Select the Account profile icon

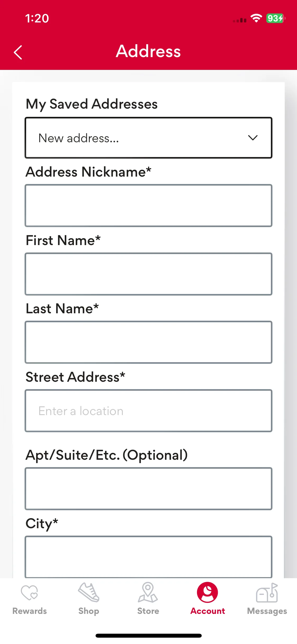pos(208,592)
